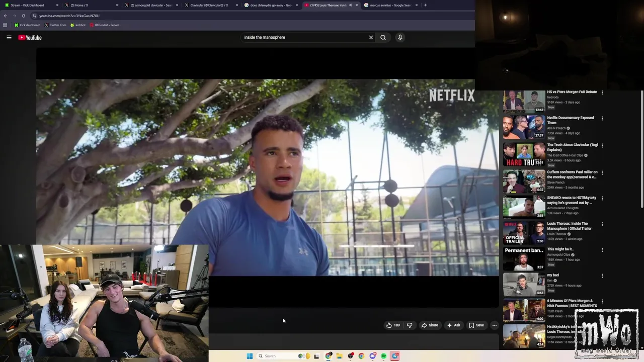Go forward with the browser arrow
Viewport: 644px width, 362px height.
coord(14,16)
